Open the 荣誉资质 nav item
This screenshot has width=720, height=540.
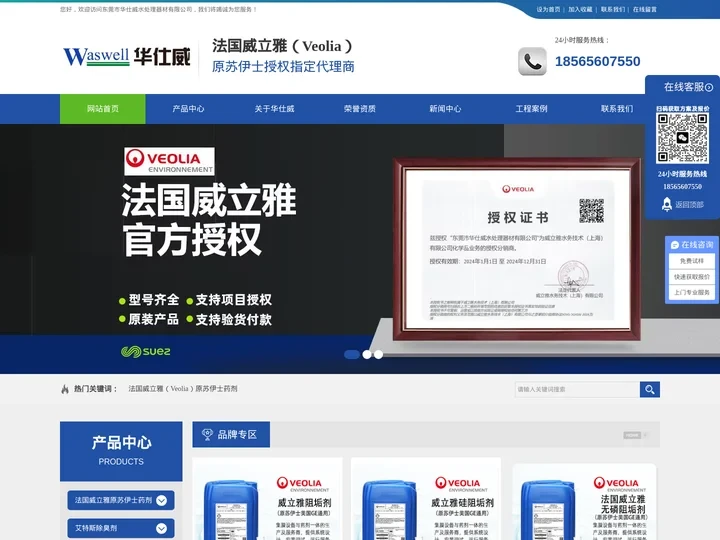pos(360,109)
